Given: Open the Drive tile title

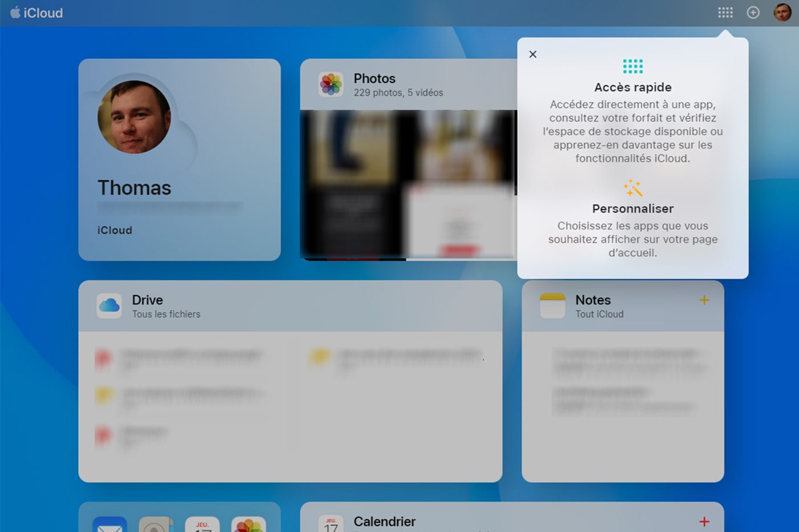Looking at the screenshot, I should click(147, 300).
